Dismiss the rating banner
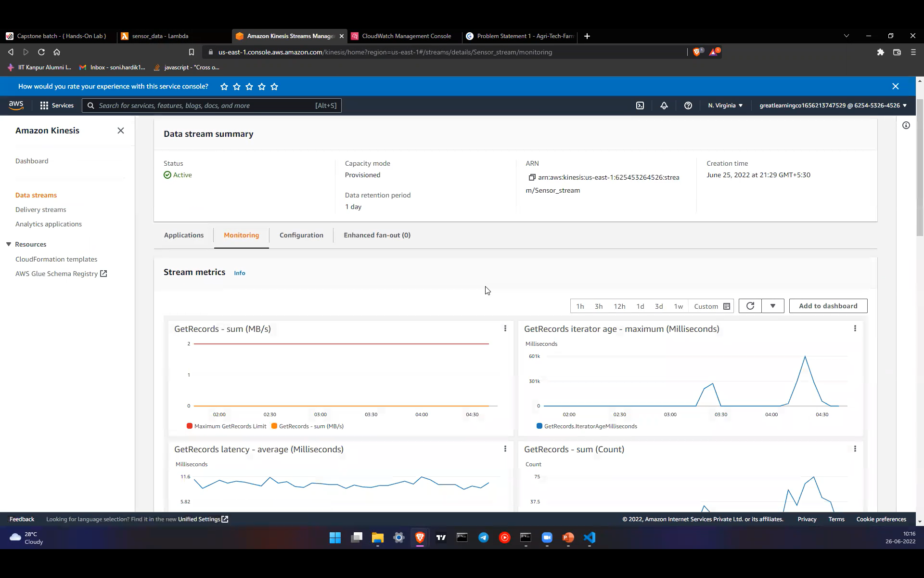 tap(896, 86)
